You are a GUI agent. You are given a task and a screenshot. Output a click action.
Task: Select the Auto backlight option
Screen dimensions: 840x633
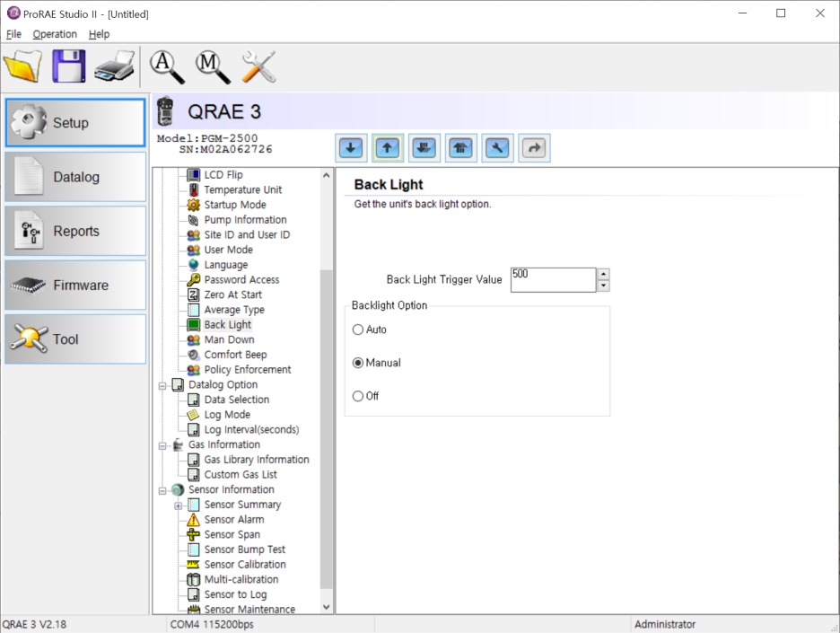click(358, 330)
